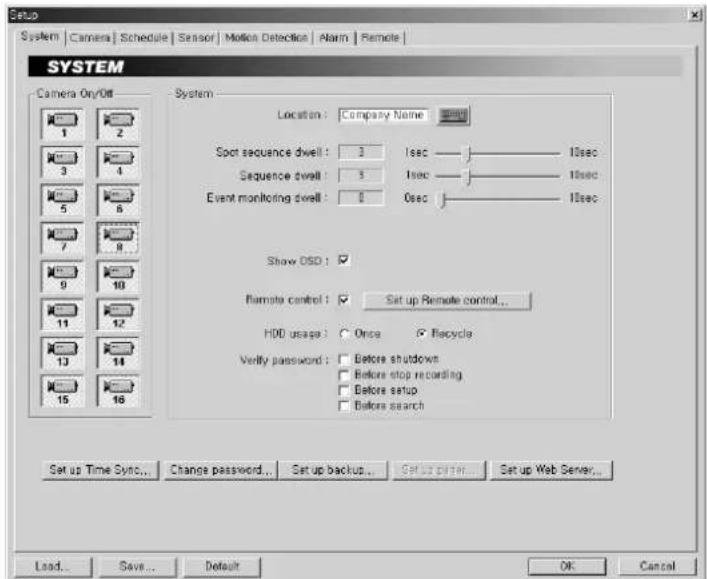
Task: Click the button beside Location field
Action: pos(453,115)
